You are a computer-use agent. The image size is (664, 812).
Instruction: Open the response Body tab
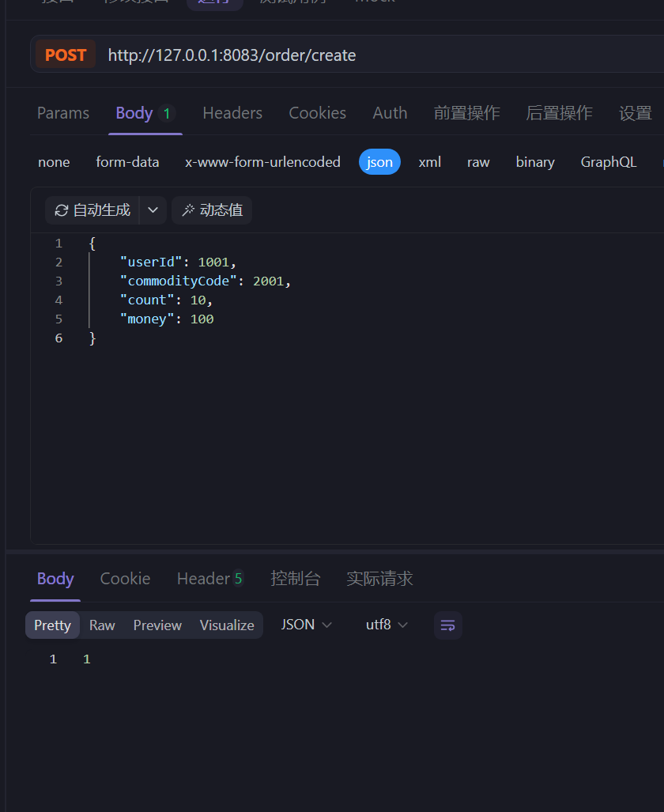55,579
